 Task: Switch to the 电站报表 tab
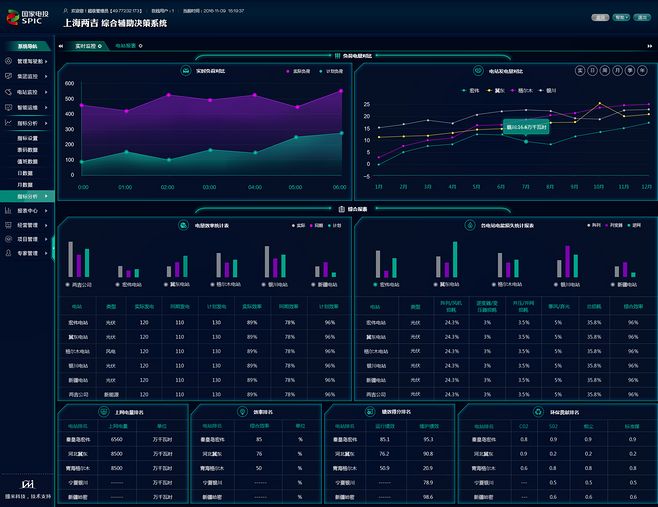pyautogui.click(x=126, y=46)
